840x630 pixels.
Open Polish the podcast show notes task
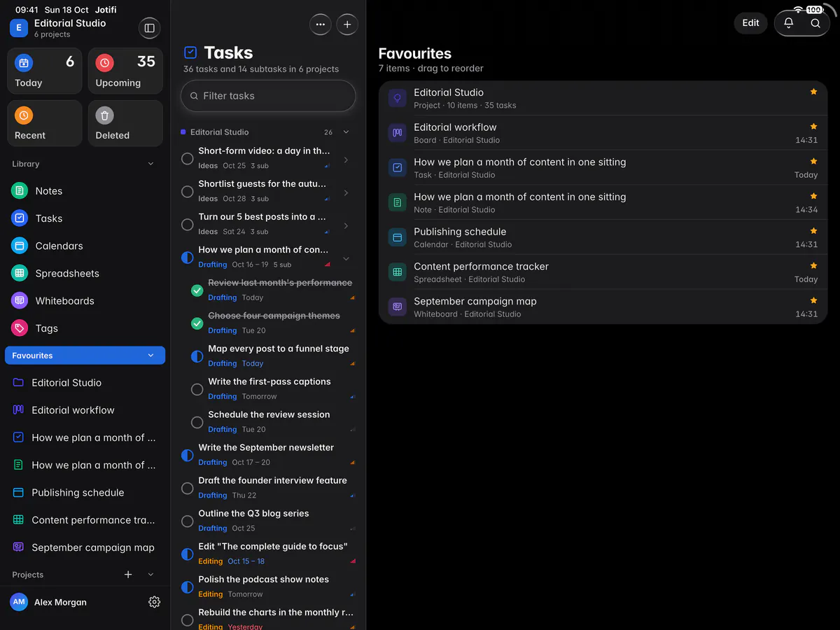click(268, 586)
